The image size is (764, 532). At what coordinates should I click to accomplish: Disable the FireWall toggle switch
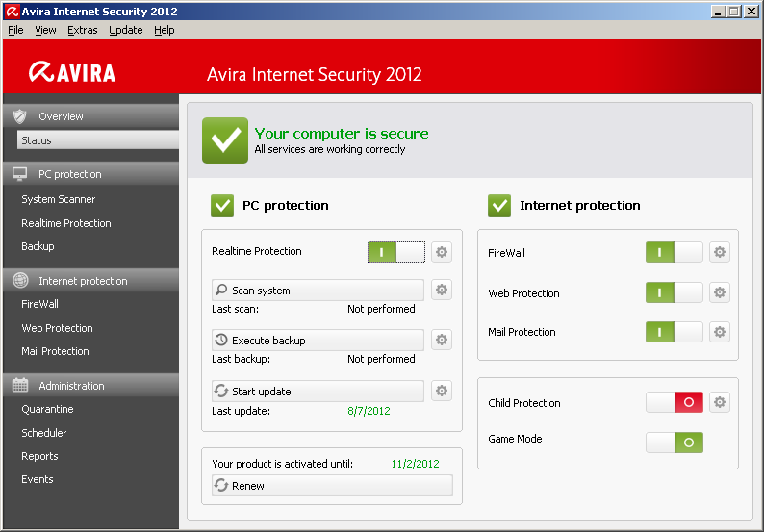click(674, 252)
